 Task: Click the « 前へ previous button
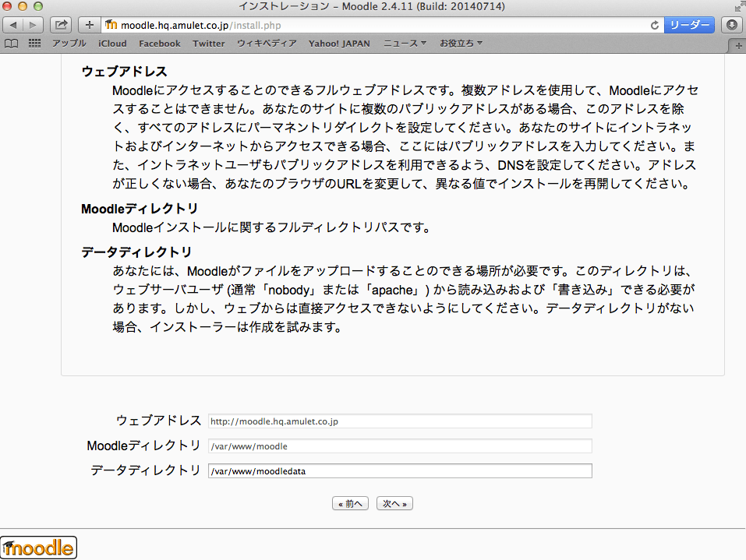tap(350, 503)
